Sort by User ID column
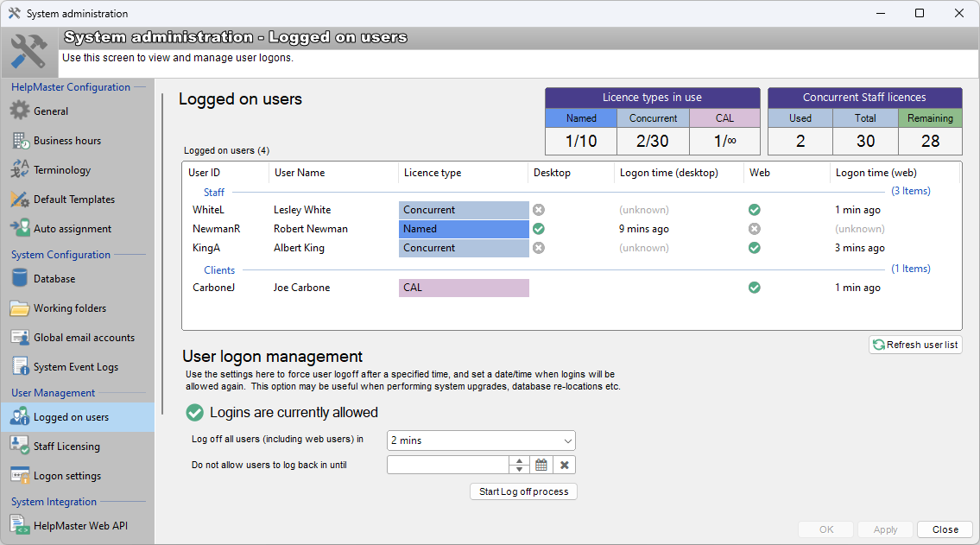Viewport: 980px width, 545px height. 225,173
